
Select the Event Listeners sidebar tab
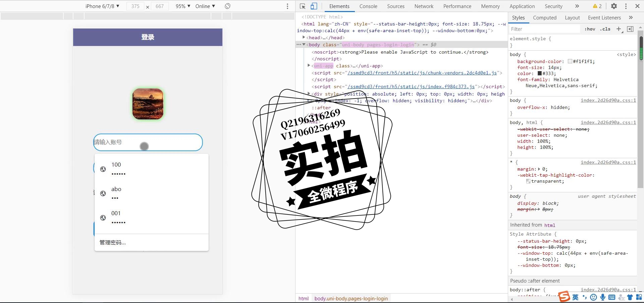(x=604, y=17)
